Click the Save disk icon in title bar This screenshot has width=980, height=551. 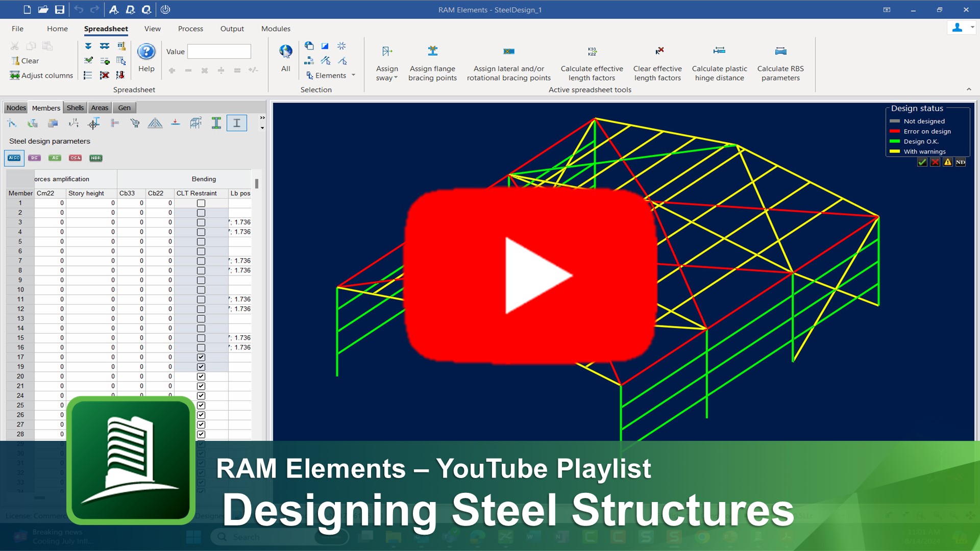pyautogui.click(x=60, y=9)
